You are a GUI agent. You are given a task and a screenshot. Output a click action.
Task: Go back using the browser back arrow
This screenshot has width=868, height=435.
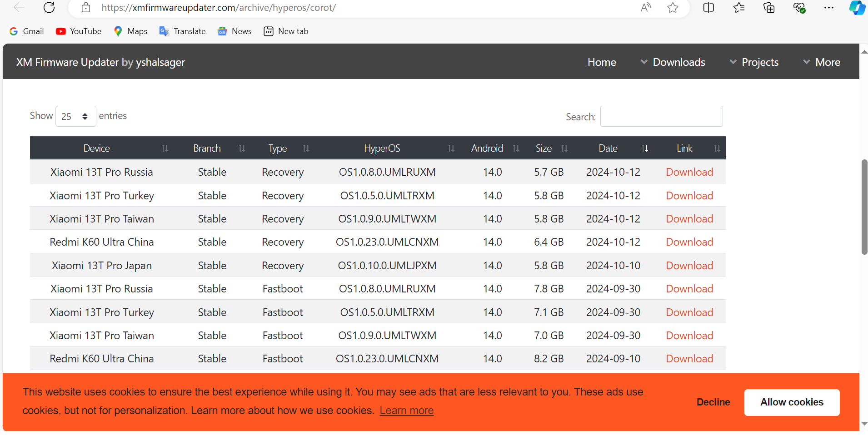coord(19,7)
